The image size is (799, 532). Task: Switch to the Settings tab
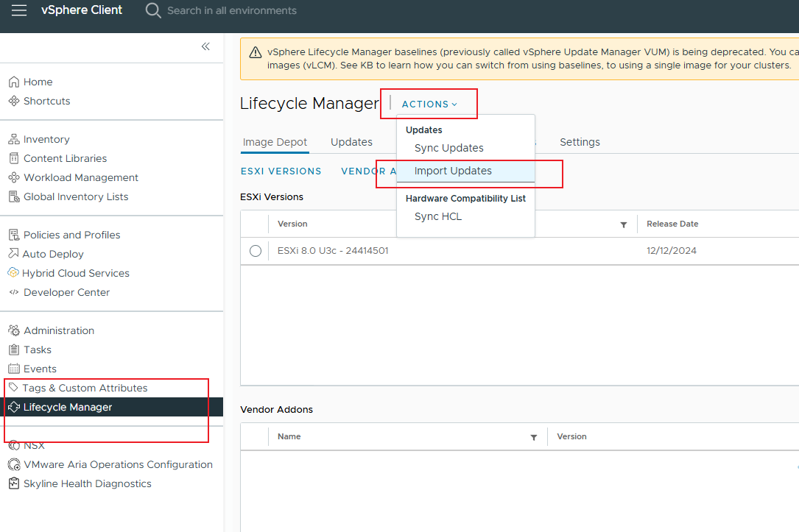tap(580, 142)
